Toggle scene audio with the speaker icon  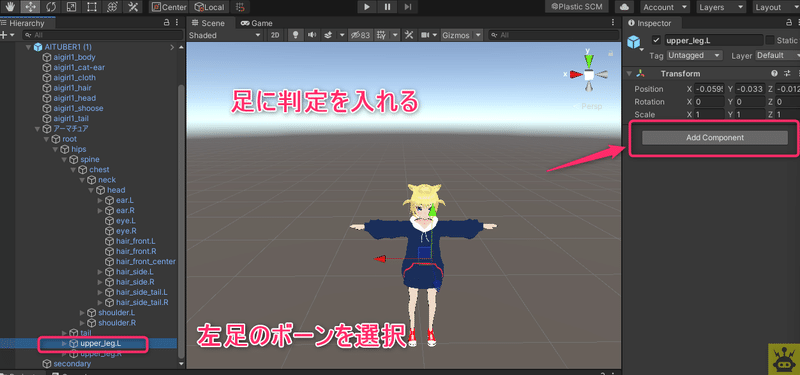coord(311,35)
